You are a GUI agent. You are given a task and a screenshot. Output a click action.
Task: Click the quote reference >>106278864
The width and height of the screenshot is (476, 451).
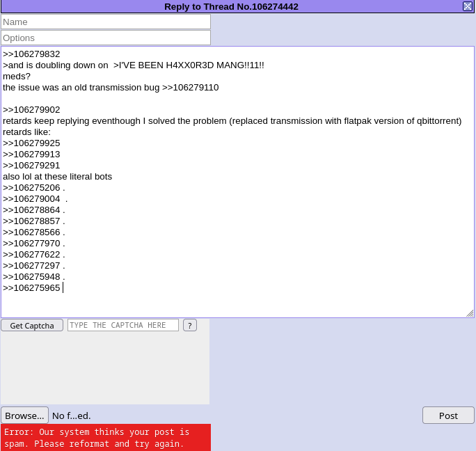pos(31,210)
